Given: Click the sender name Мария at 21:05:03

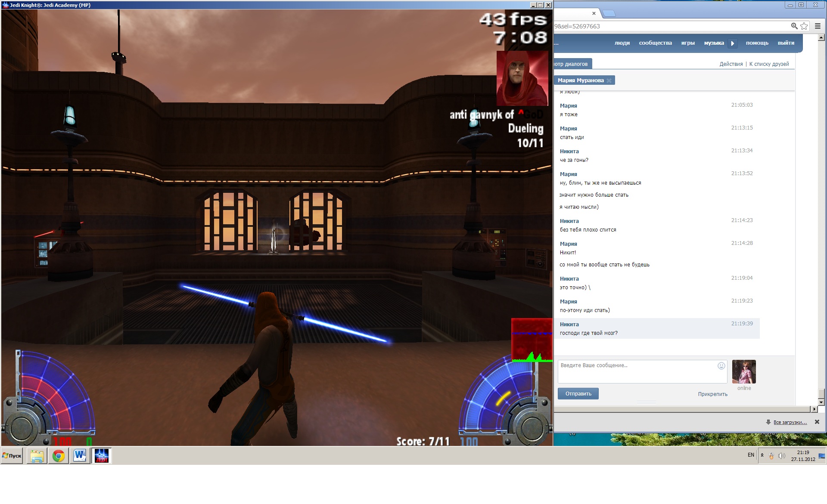Looking at the screenshot, I should point(568,106).
